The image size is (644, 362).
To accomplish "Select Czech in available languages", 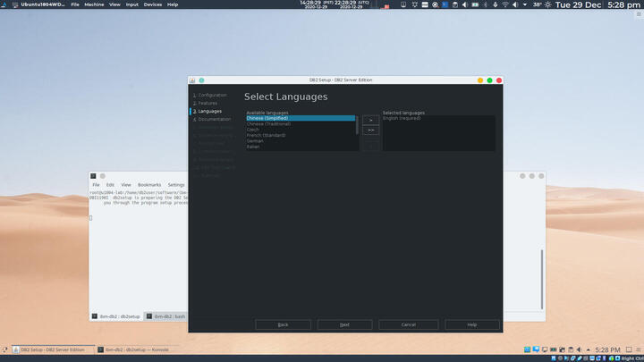I will (301, 130).
